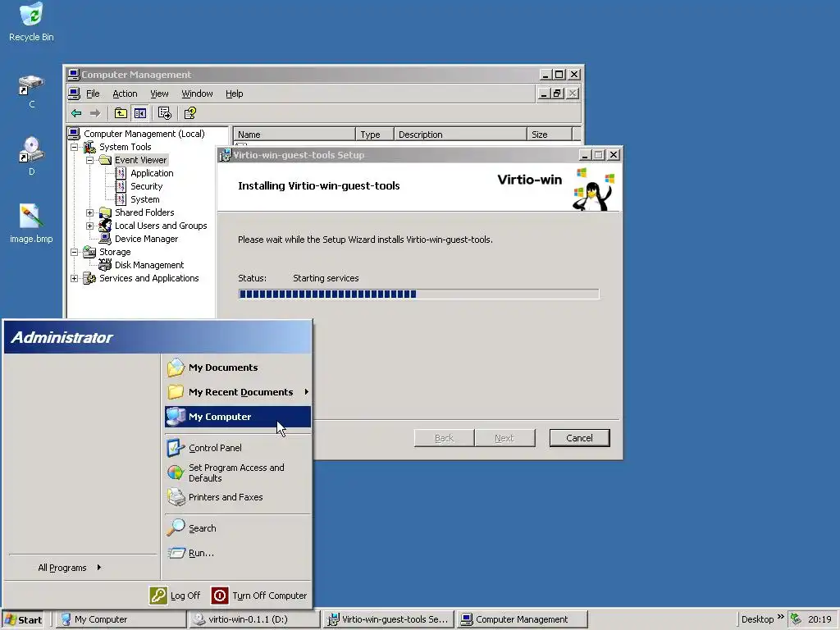Image resolution: width=840 pixels, height=630 pixels.
Task: Open the File menu
Action: [x=93, y=94]
